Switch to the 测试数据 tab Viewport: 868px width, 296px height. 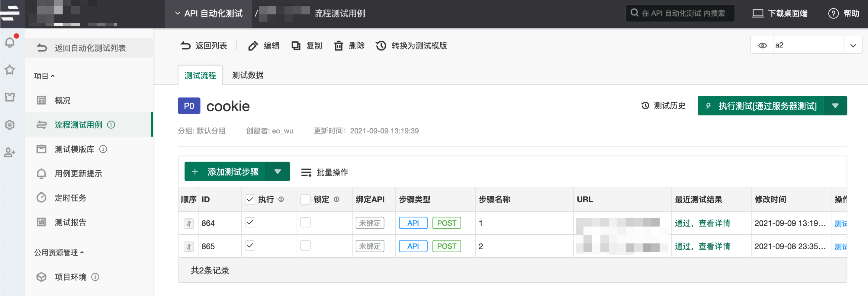click(248, 75)
